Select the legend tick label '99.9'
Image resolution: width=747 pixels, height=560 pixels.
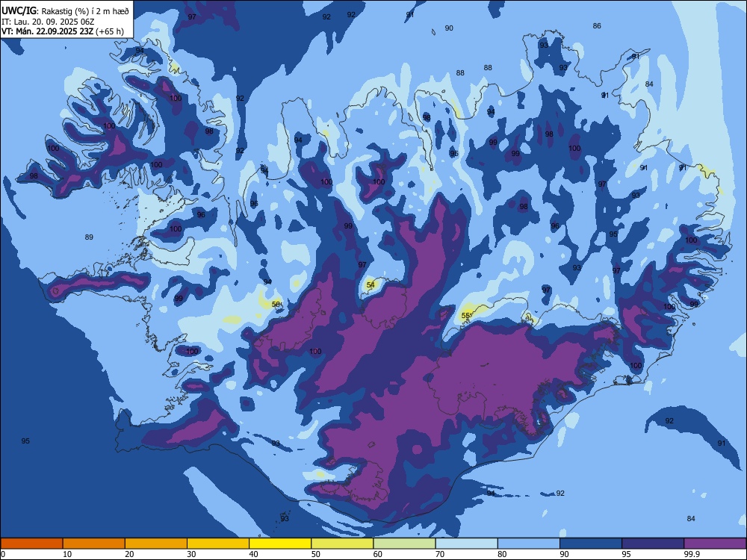(x=691, y=554)
